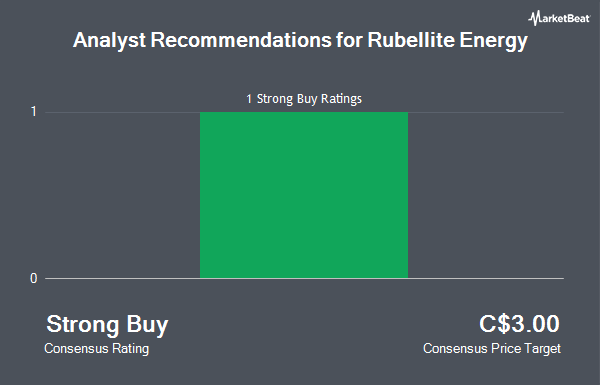Click the MarketBeat pulse line icon
The height and width of the screenshot is (385, 600).
pyautogui.click(x=534, y=18)
